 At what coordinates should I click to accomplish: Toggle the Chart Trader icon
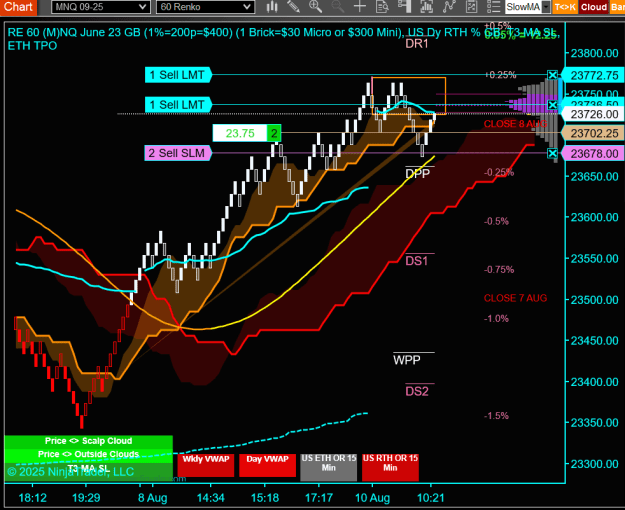point(405,7)
